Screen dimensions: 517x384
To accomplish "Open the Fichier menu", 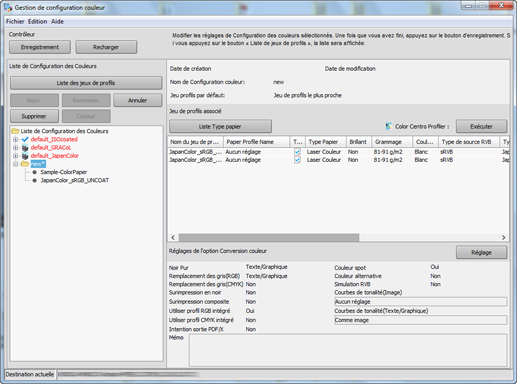I will pos(15,21).
